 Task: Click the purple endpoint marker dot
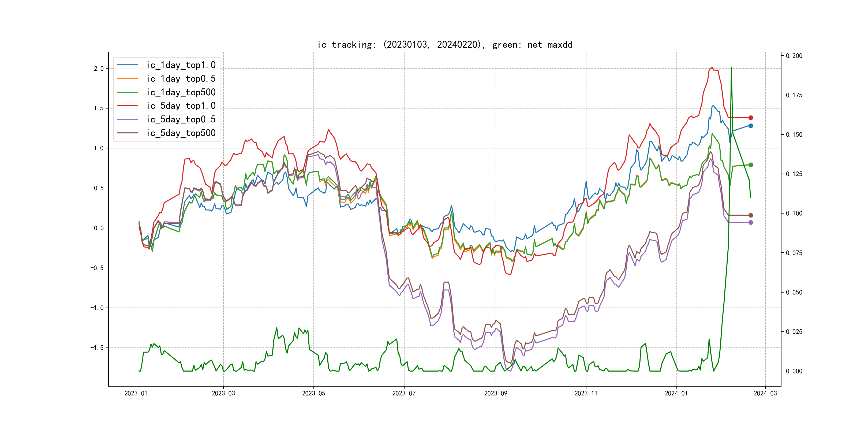[x=751, y=222]
